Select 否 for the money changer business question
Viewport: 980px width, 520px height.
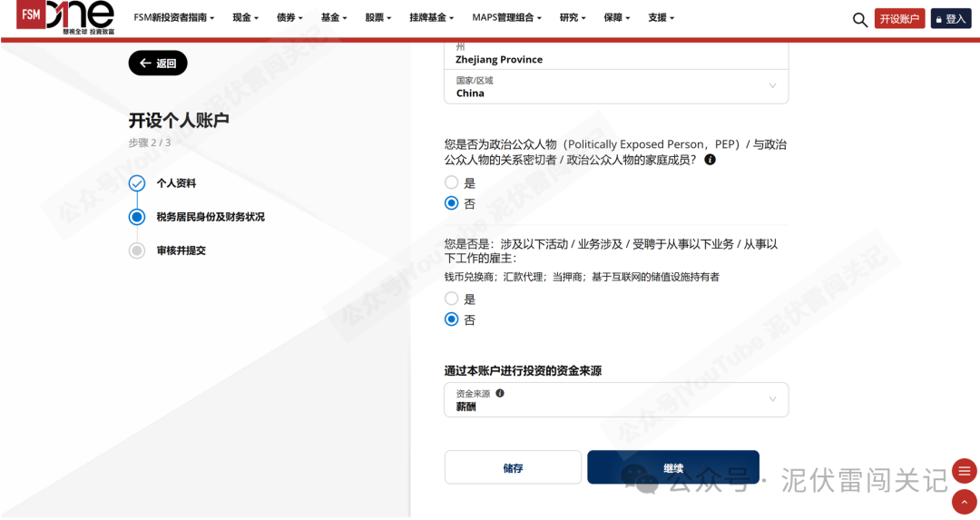coord(451,319)
